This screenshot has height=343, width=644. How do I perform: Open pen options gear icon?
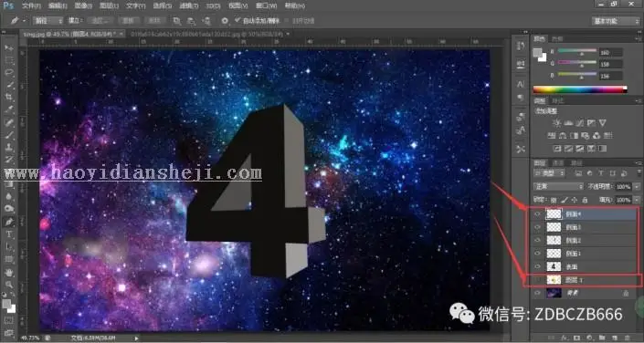coord(225,20)
